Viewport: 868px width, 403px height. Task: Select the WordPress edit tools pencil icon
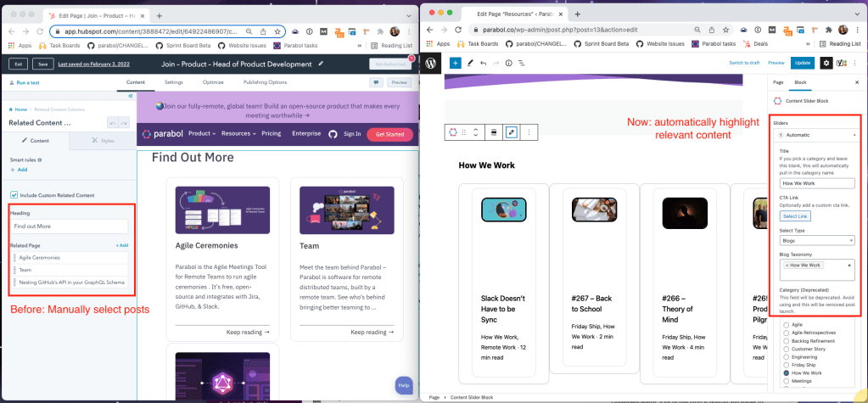click(470, 63)
